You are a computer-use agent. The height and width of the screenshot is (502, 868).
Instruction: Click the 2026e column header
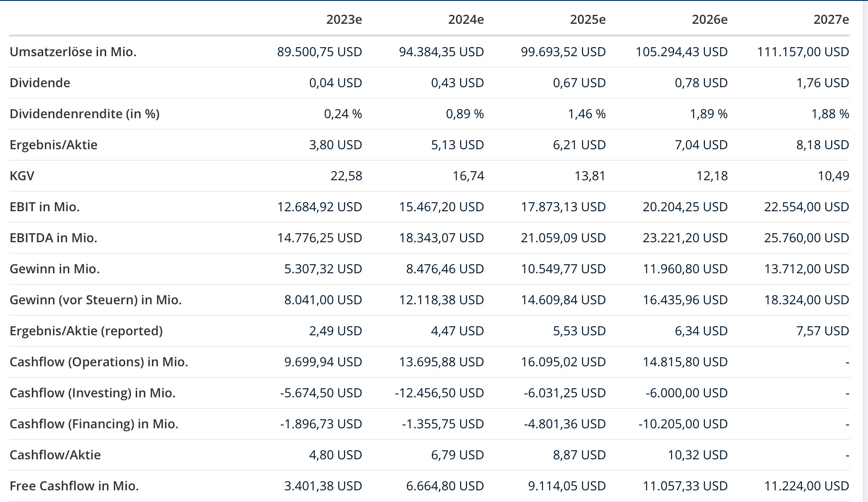710,19
